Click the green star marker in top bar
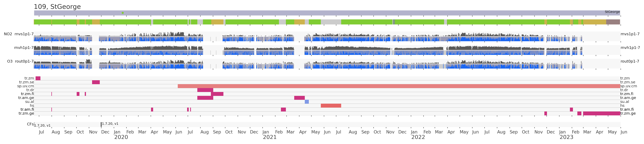The image size is (644, 144). click(x=122, y=13)
